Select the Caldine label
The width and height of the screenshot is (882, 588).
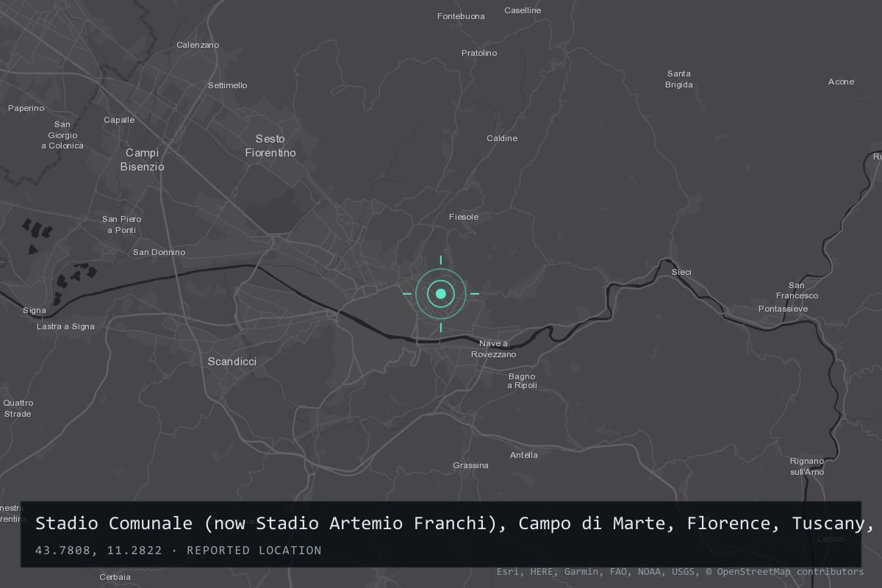click(x=502, y=138)
